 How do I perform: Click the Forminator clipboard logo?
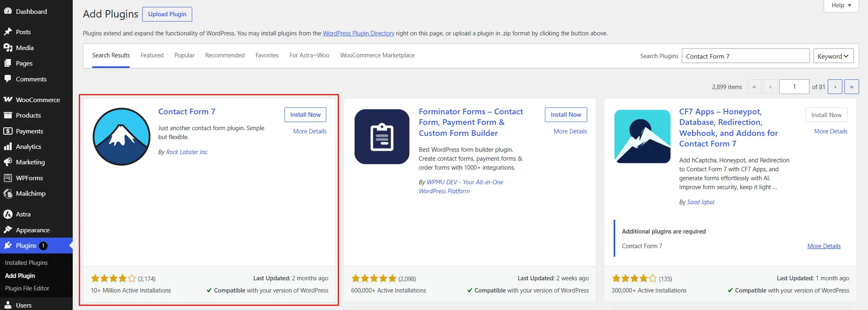[382, 137]
